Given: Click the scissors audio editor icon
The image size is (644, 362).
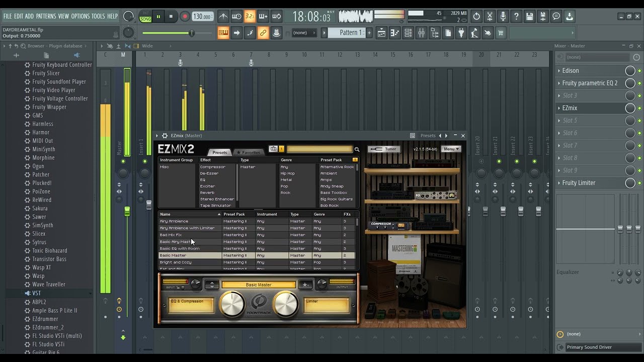Looking at the screenshot, I should tap(490, 17).
